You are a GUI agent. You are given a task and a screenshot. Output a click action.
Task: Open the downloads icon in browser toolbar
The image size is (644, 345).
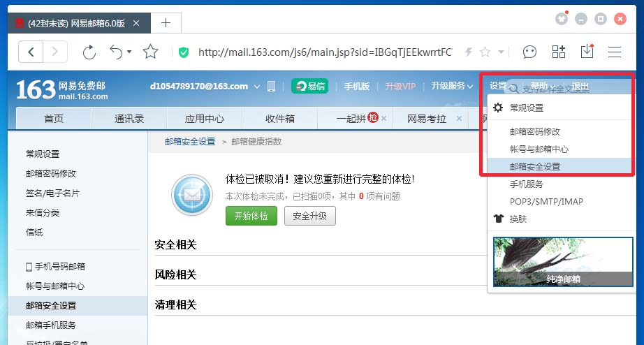587,52
